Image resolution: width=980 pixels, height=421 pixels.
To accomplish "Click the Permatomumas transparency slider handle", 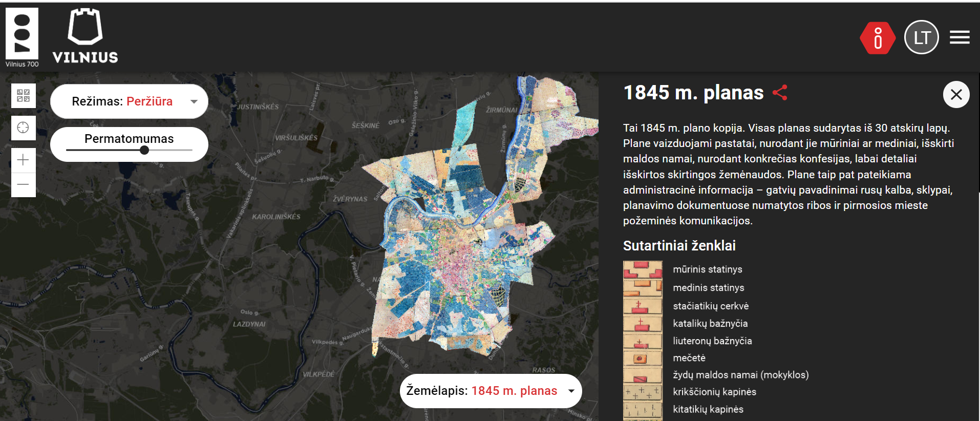I will pyautogui.click(x=144, y=150).
